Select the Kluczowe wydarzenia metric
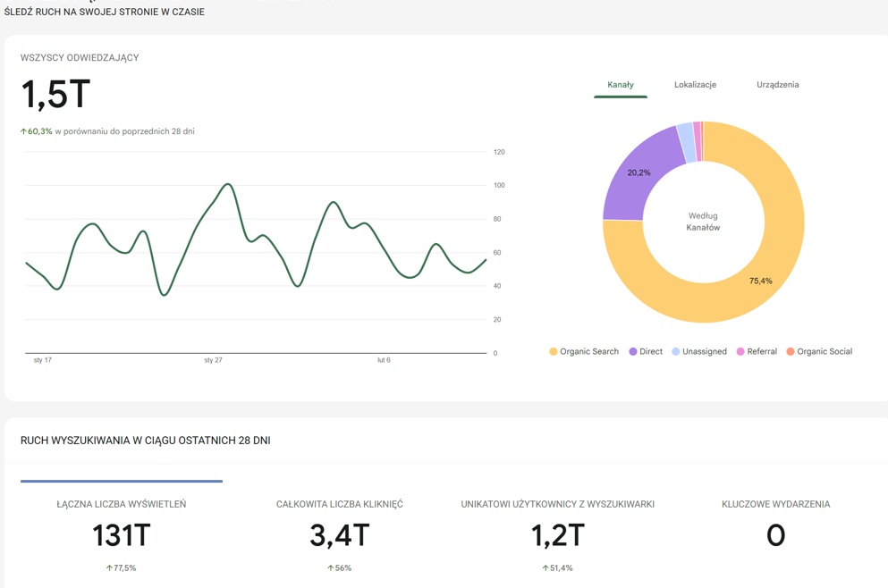Screen dimensions: 888x588 pos(775,533)
